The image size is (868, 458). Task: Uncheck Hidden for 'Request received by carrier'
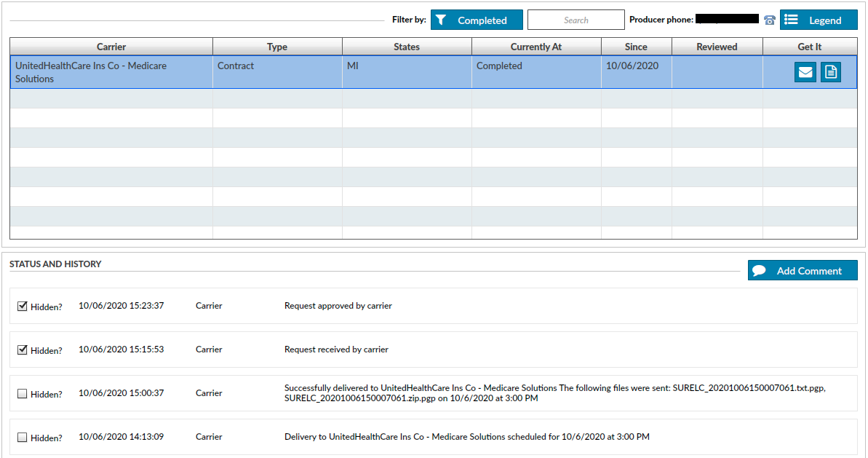point(22,350)
